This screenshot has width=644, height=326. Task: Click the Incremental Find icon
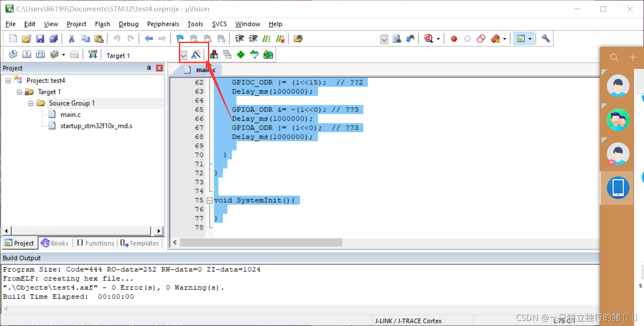pos(411,39)
